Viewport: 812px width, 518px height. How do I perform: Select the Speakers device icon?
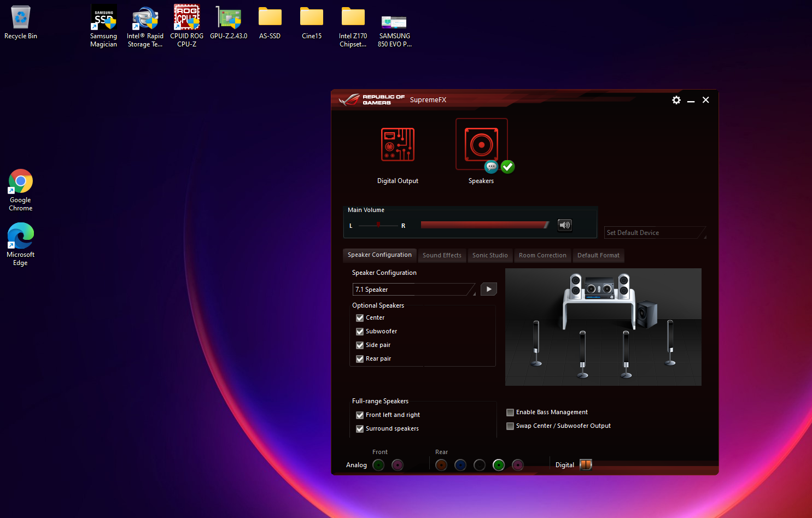[x=481, y=145]
